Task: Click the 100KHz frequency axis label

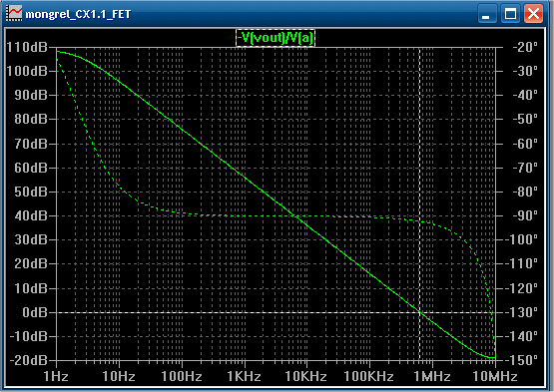Action: [368, 376]
